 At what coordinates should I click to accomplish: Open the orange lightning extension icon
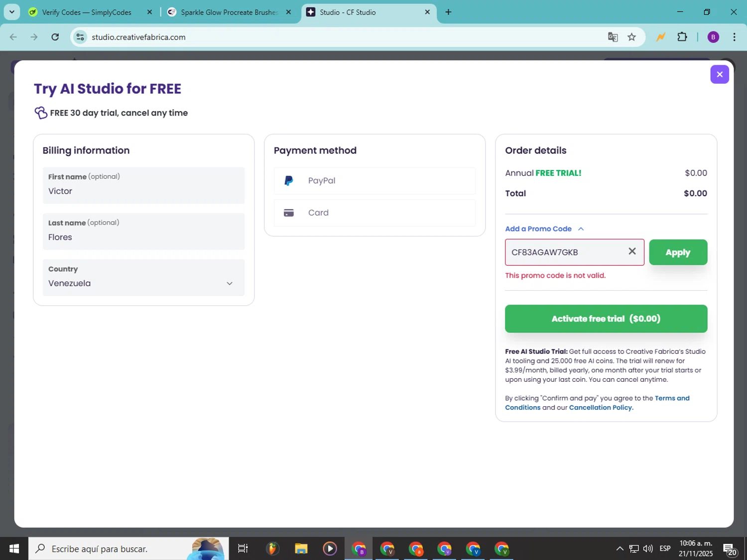661,37
